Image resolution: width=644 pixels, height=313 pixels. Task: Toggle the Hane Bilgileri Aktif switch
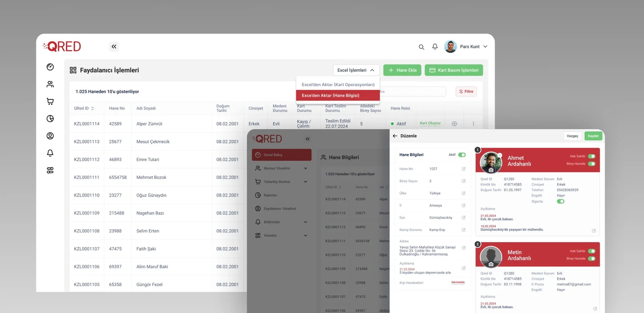(462, 155)
